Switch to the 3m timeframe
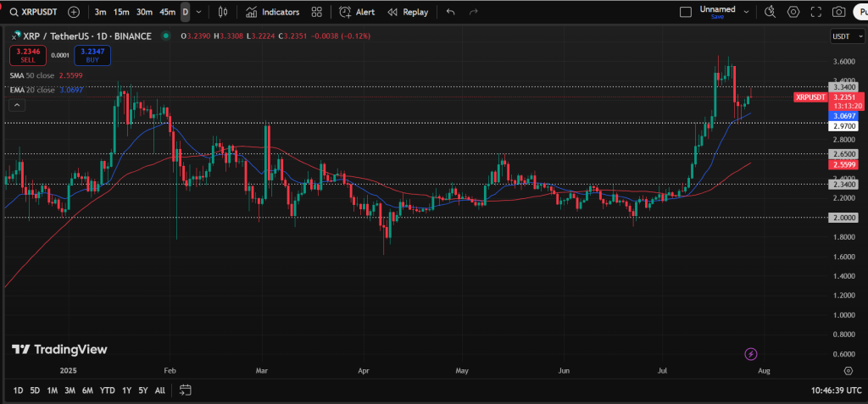 101,12
